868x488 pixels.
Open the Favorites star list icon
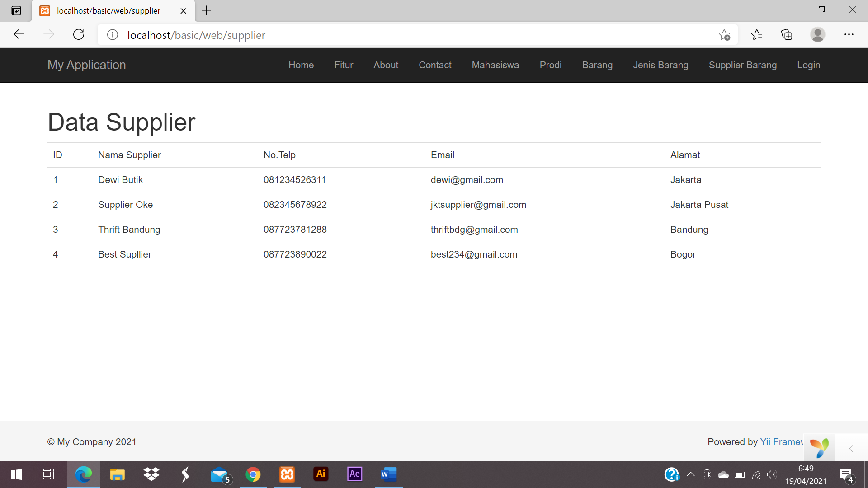coord(756,35)
